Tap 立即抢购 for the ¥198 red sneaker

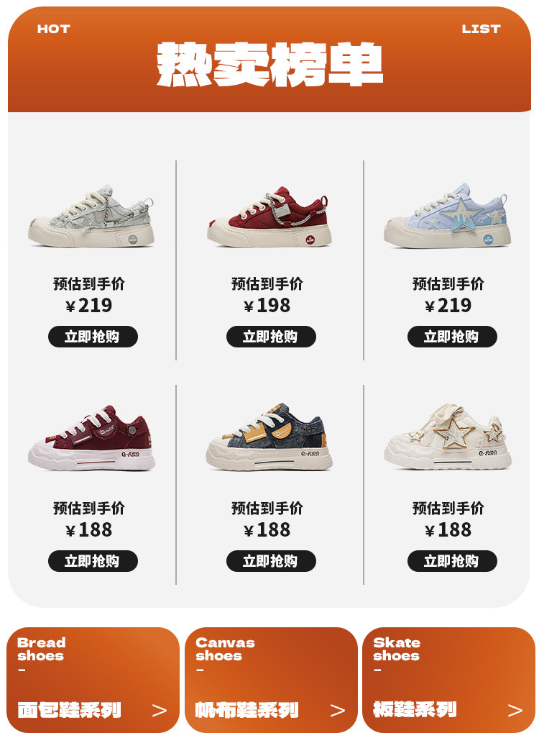(x=271, y=337)
